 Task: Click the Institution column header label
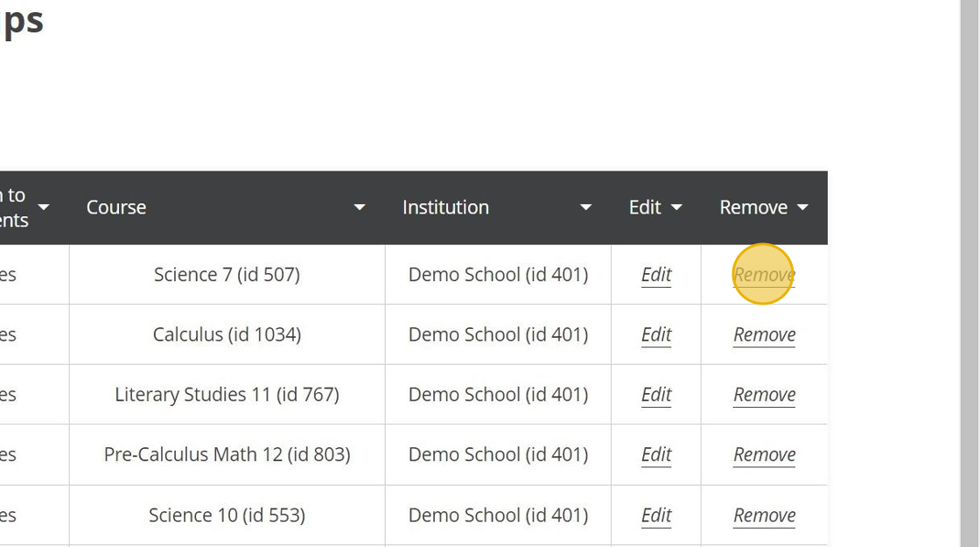[x=445, y=207]
